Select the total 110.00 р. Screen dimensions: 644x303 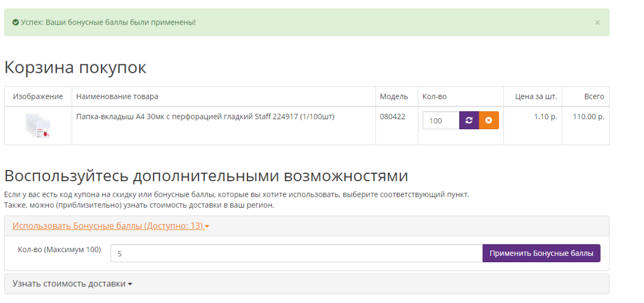coord(589,116)
